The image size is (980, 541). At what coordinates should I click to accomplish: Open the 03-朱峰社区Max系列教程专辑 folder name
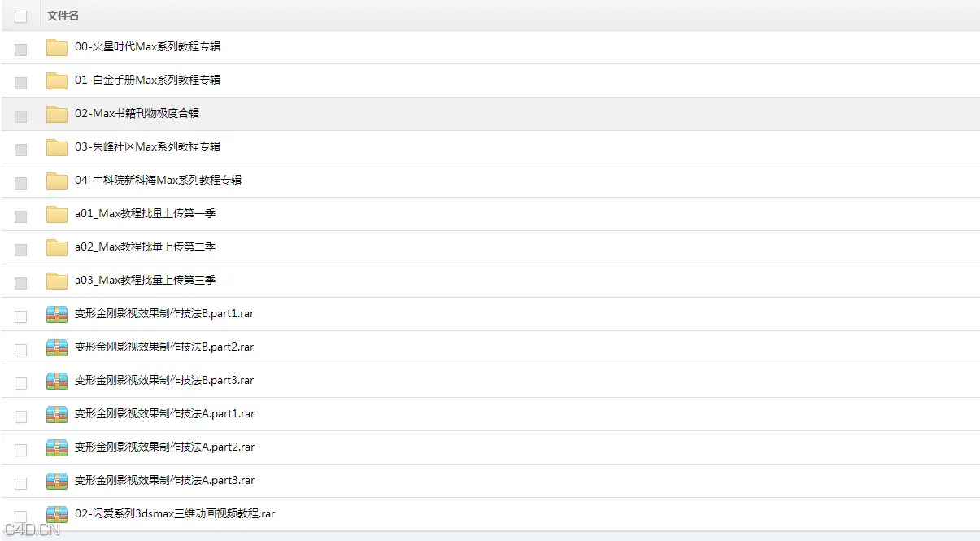click(147, 146)
